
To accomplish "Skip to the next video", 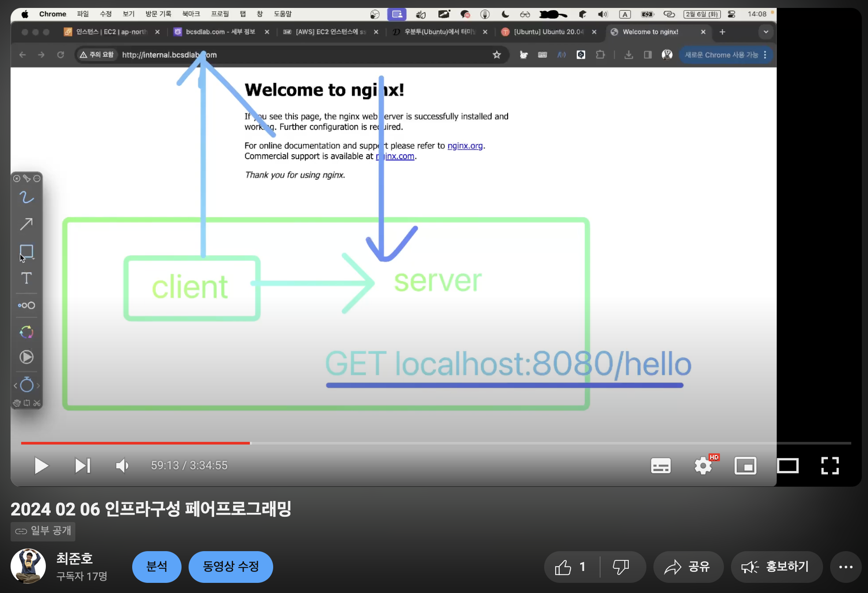I will [x=82, y=466].
